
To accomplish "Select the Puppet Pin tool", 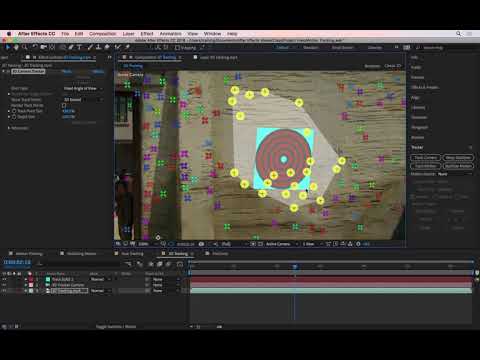I will [x=127, y=47].
